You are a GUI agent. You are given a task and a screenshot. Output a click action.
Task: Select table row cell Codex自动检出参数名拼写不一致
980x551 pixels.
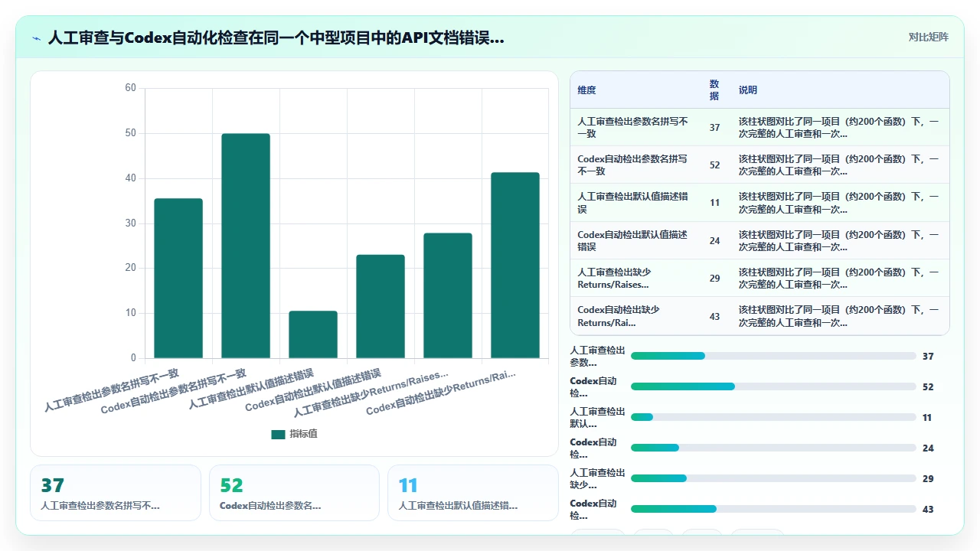635,165
